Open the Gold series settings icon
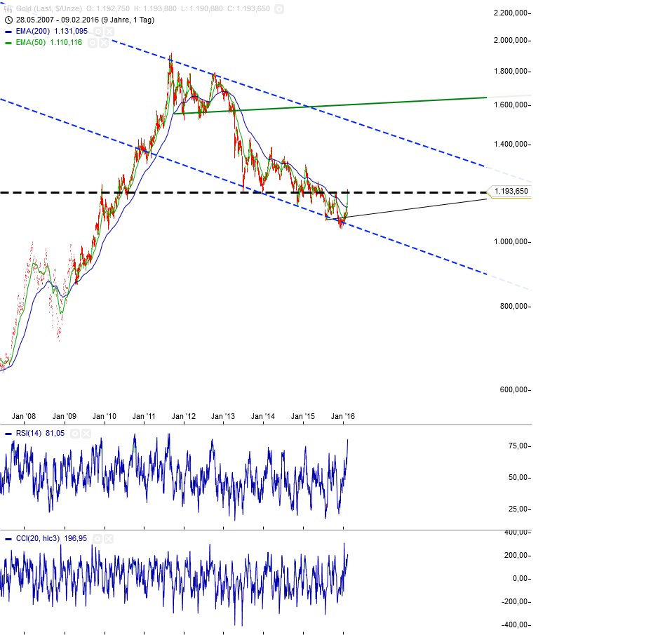The image size is (672, 635). pyautogui.click(x=279, y=9)
